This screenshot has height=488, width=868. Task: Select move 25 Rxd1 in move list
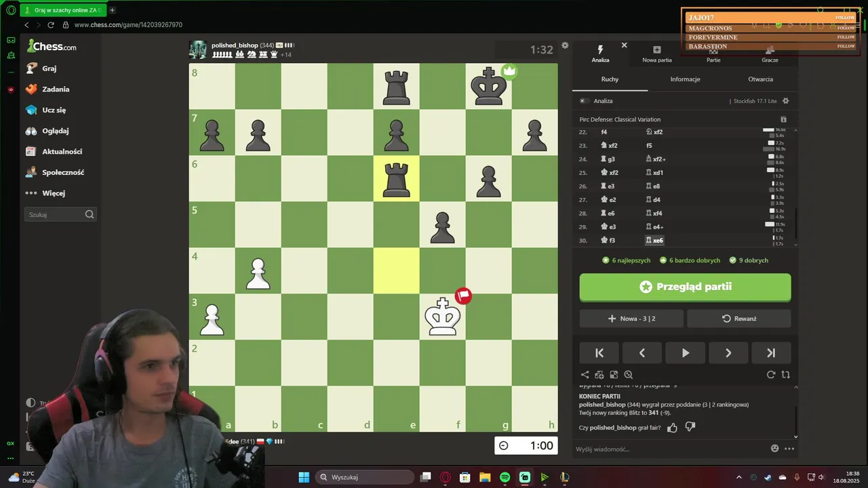tap(654, 173)
